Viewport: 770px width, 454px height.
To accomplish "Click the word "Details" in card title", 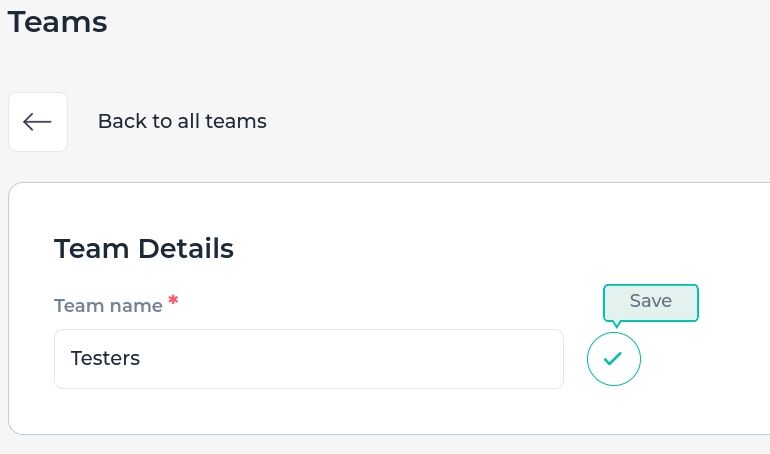I will click(x=186, y=248).
